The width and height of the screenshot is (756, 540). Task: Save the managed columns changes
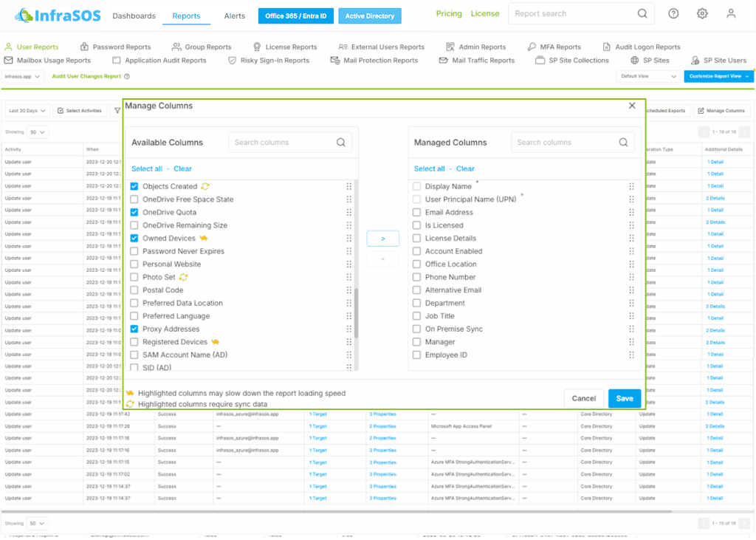pyautogui.click(x=624, y=398)
